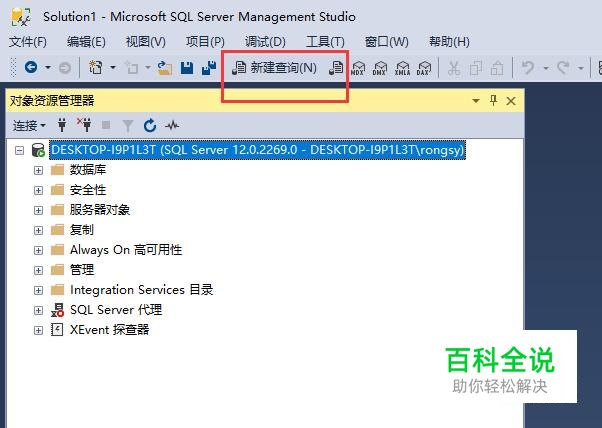The image size is (602, 428).
Task: Open the 窗口(W) menu
Action: tap(386, 41)
